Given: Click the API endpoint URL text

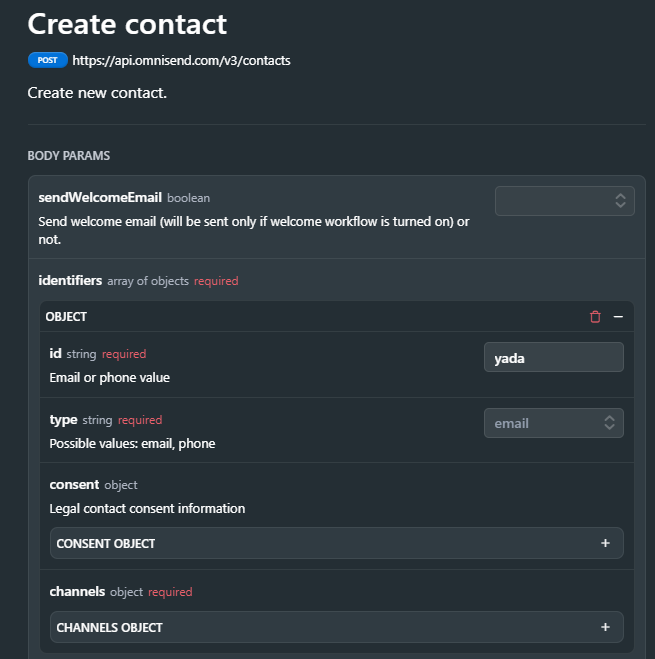Looking at the screenshot, I should click(x=181, y=61).
